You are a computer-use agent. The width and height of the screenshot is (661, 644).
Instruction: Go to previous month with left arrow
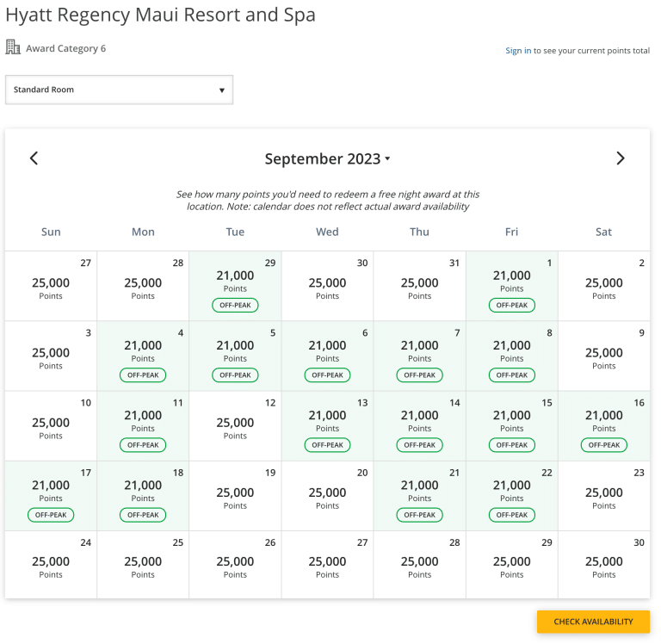pos(34,158)
